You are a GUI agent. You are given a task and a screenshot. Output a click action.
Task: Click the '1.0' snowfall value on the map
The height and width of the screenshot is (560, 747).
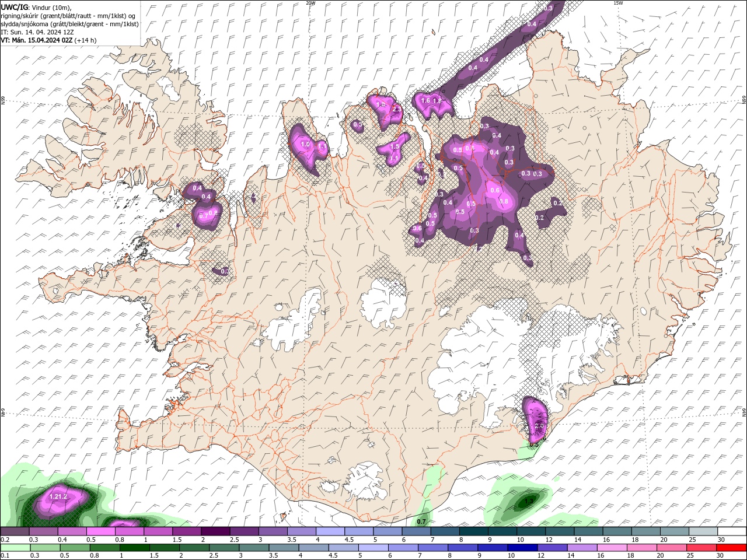click(305, 144)
